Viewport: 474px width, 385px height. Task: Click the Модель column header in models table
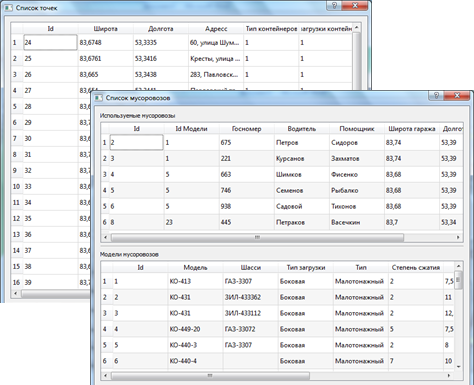coord(195,267)
